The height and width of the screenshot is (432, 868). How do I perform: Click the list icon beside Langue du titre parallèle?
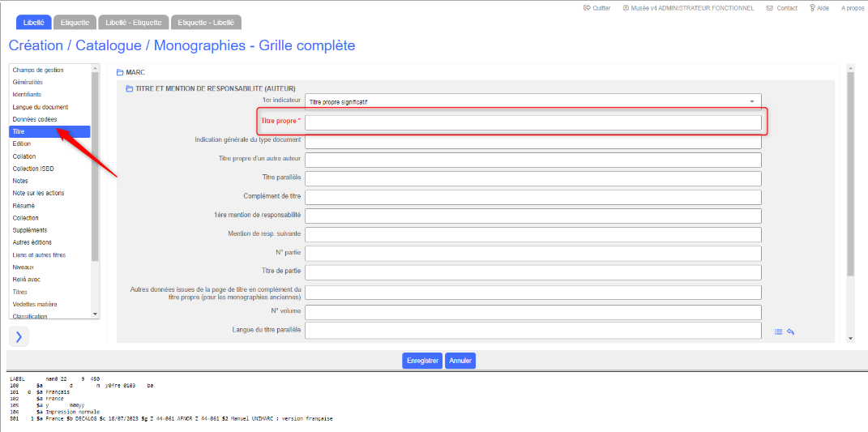pos(778,331)
